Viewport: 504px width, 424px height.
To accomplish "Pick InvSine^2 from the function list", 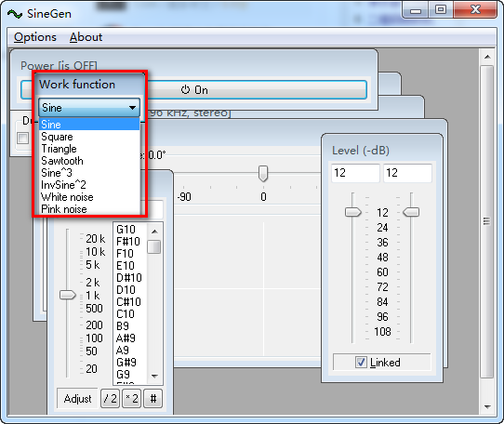I will (x=89, y=185).
